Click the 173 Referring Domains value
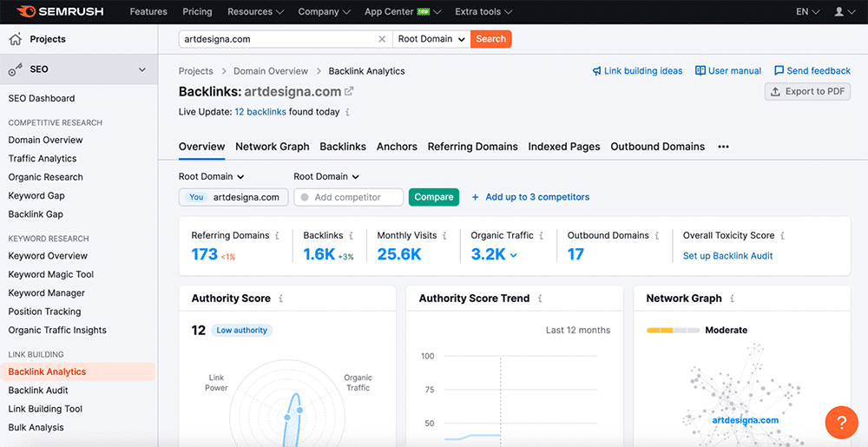This screenshot has height=447, width=868. (x=205, y=254)
